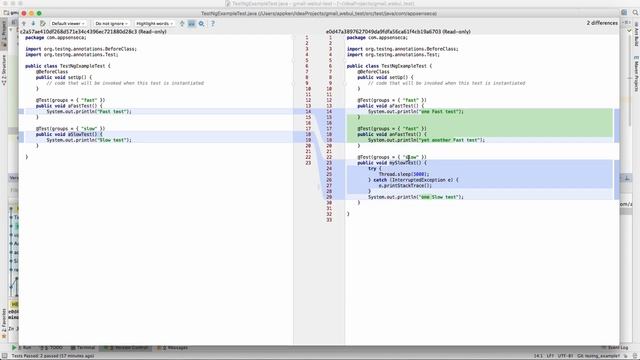Screen dimensions: 640x360
Task: Open the Maven Projects side tab
Action: click(x=636, y=74)
